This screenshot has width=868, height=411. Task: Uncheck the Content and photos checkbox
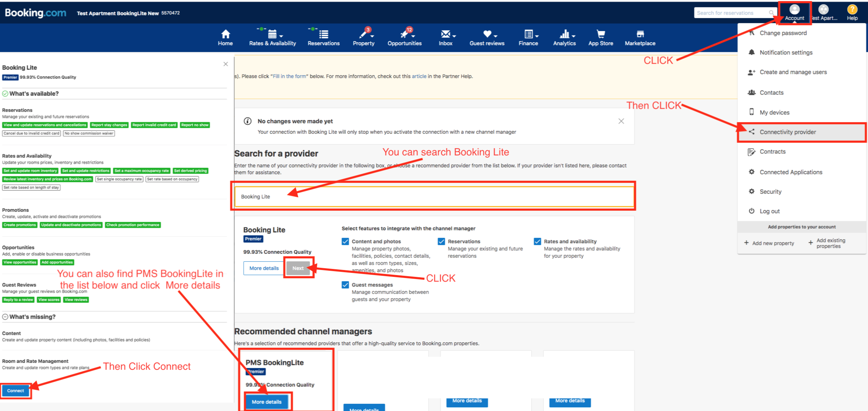(x=345, y=241)
